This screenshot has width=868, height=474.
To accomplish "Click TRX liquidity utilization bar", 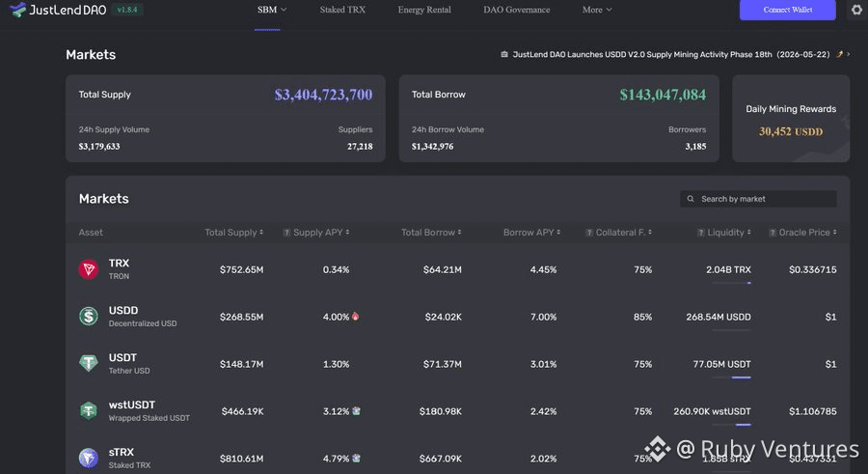I will point(731,283).
